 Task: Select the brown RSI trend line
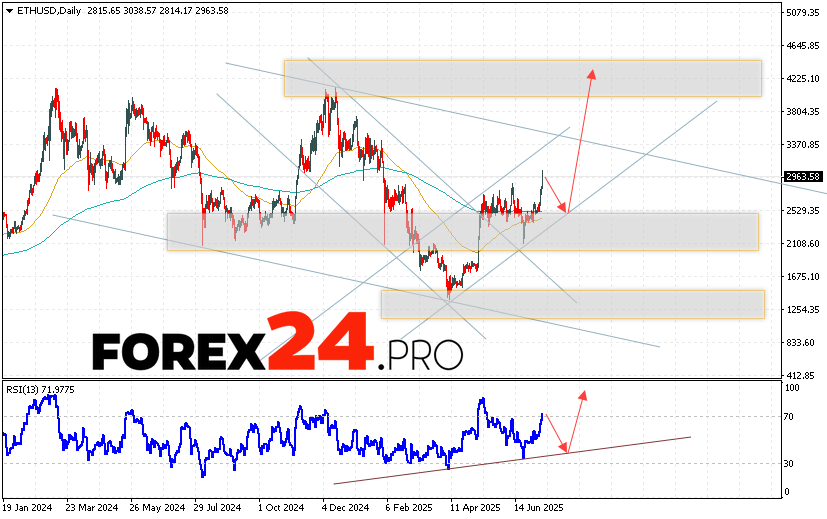[510, 460]
